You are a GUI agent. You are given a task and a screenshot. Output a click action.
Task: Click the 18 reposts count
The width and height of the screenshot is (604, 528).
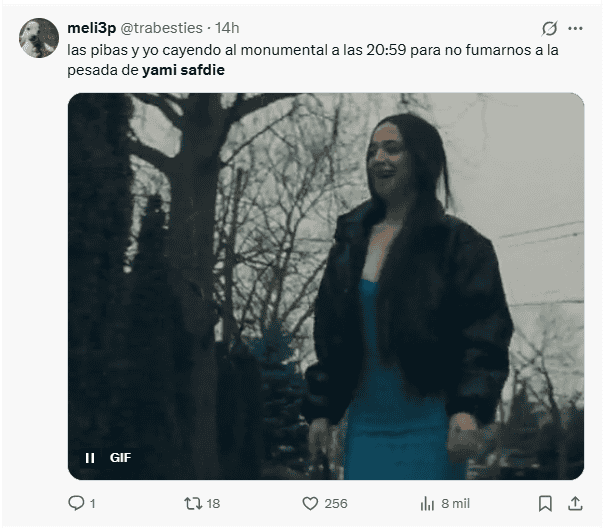[212, 503]
